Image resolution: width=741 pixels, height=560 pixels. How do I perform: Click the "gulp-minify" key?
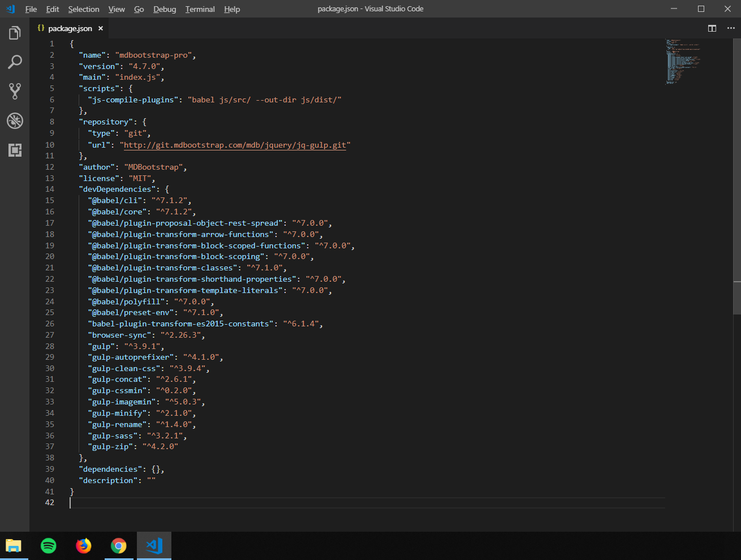[x=117, y=413]
